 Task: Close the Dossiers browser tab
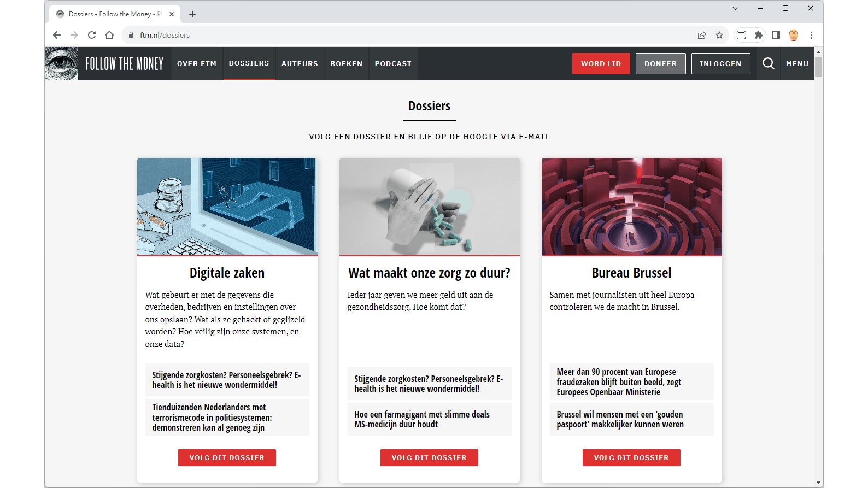tap(172, 14)
